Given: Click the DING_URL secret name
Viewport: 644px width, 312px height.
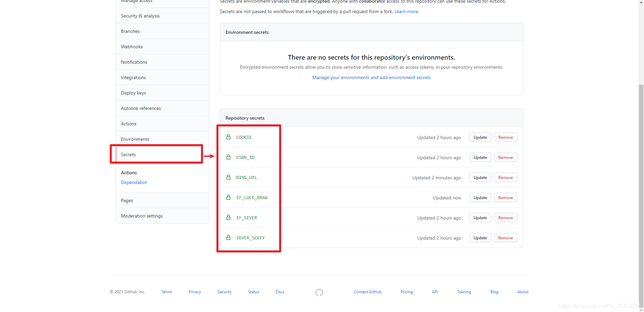Looking at the screenshot, I should tap(247, 178).
